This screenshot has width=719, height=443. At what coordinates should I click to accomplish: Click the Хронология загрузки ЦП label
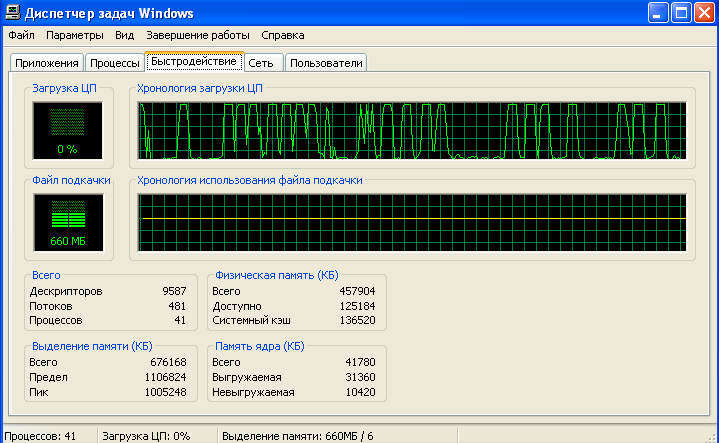200,88
